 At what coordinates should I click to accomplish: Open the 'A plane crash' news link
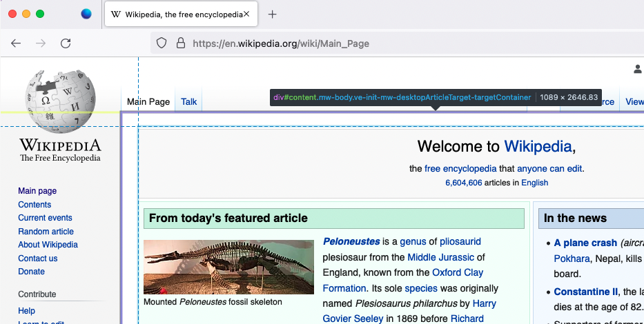pos(585,243)
